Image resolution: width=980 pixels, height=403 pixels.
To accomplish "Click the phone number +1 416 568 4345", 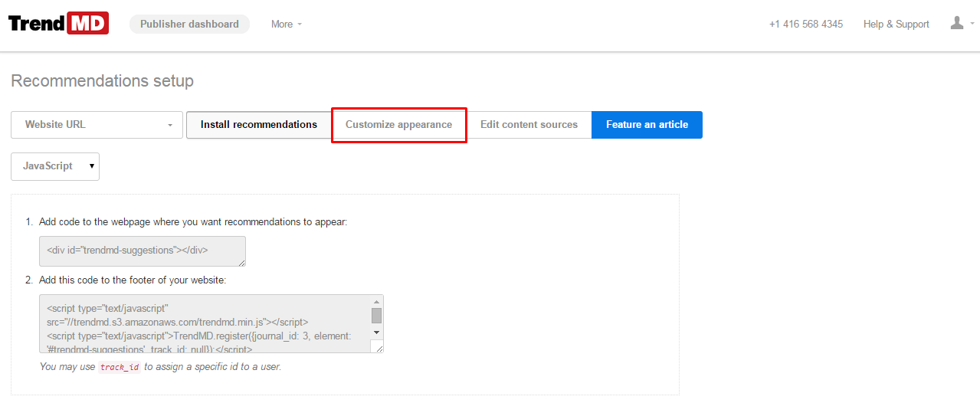I will click(806, 24).
